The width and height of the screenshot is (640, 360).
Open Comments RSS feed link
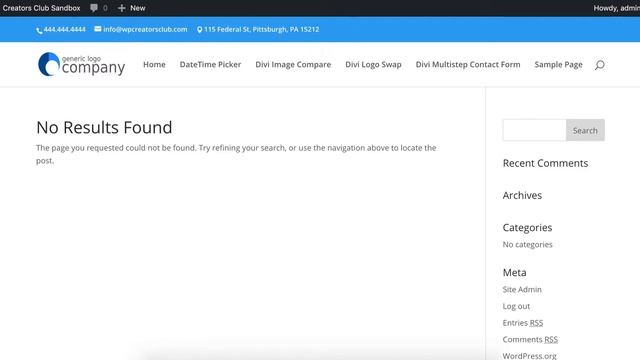coord(530,340)
